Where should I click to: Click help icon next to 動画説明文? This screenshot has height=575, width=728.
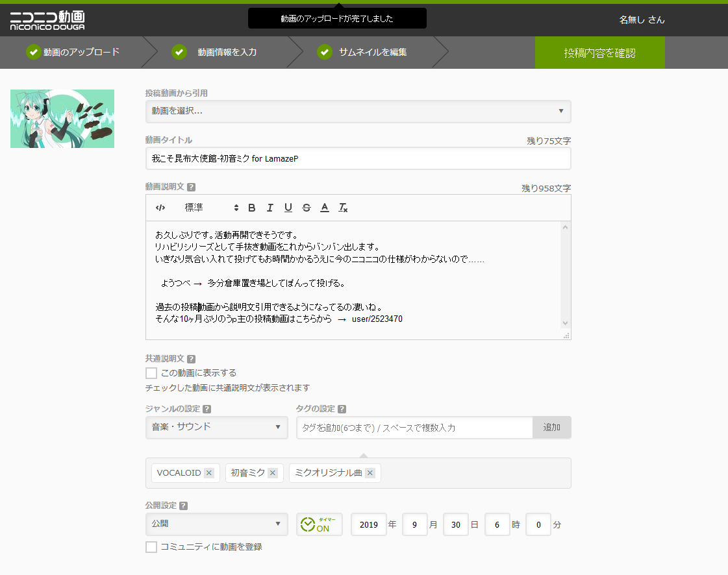(191, 187)
